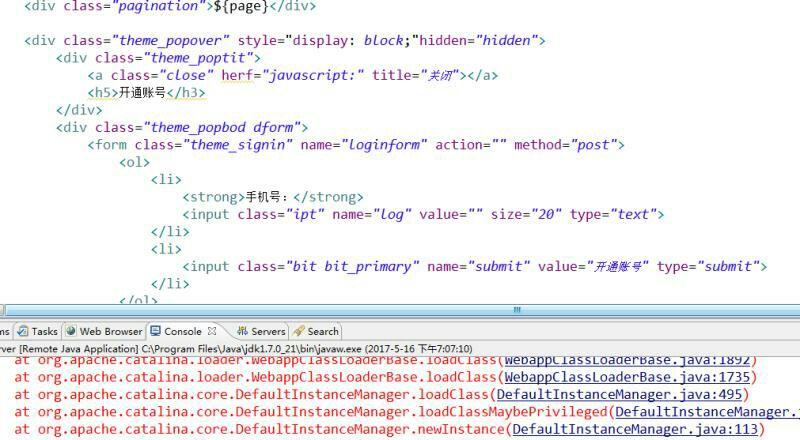Click the Console monitor icon
The image size is (800, 440).
(x=155, y=331)
